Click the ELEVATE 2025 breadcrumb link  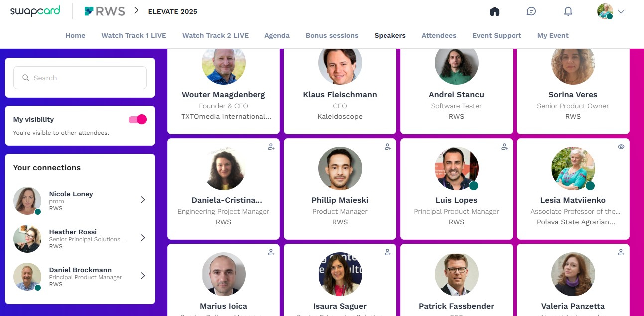pyautogui.click(x=173, y=11)
